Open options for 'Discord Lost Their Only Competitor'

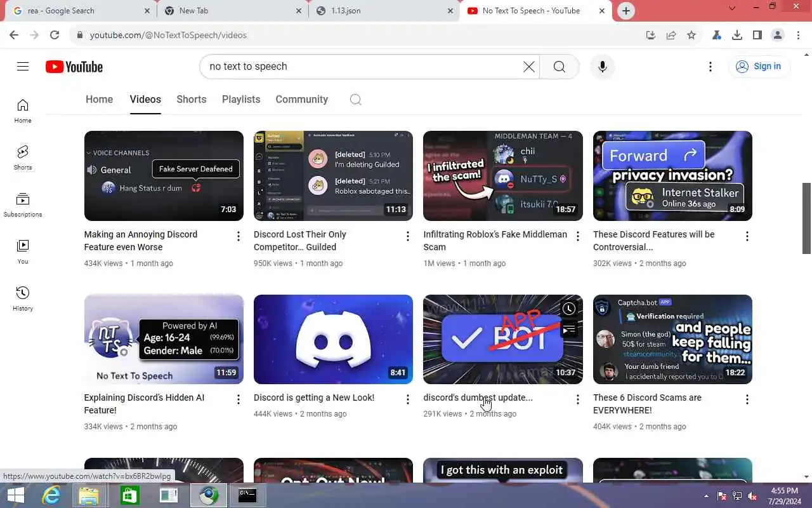click(408, 236)
